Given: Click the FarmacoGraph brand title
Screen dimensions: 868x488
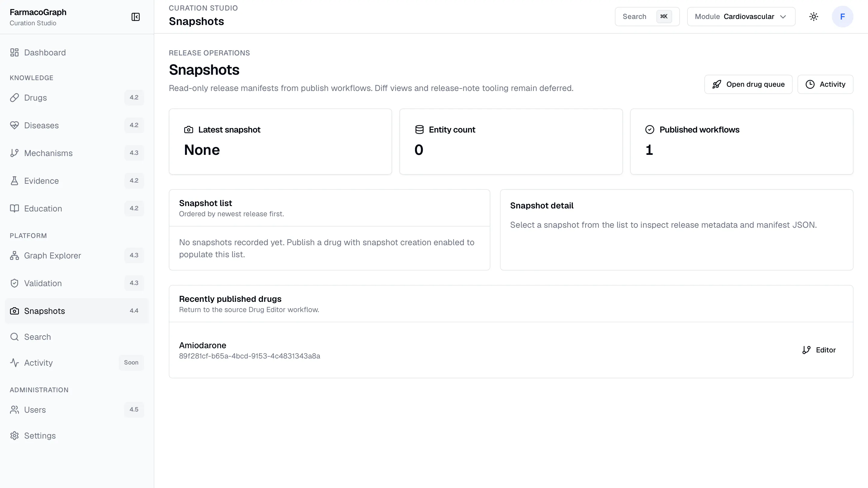Looking at the screenshot, I should tap(38, 12).
